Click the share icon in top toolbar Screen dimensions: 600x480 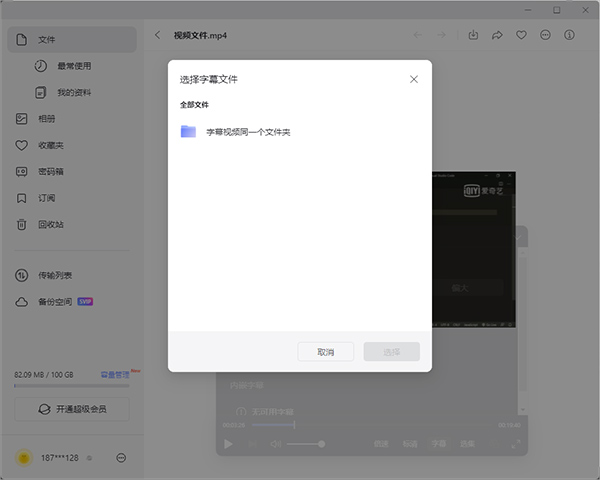497,35
